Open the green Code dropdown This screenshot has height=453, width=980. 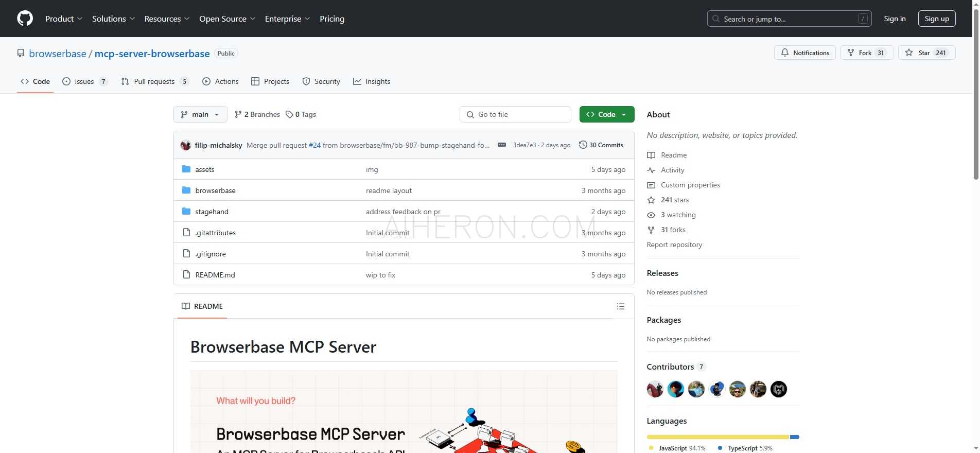coord(606,114)
